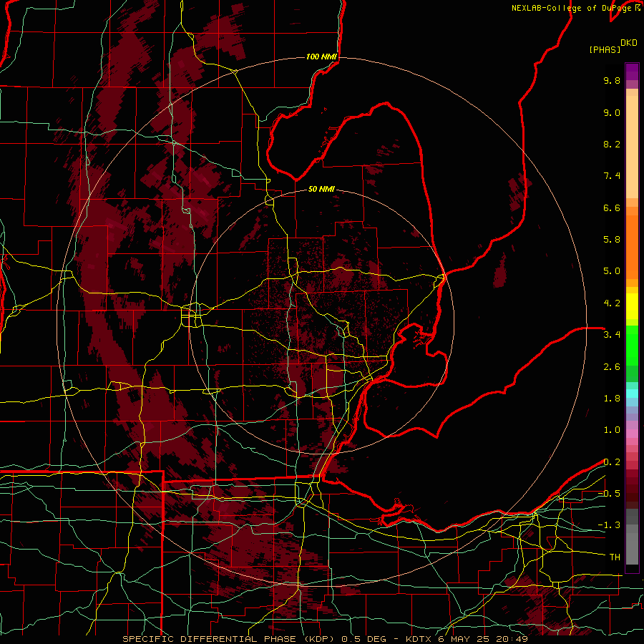This screenshot has width=644, height=644.
Task: Select the 6.6 legend scale value
Action: point(612,208)
